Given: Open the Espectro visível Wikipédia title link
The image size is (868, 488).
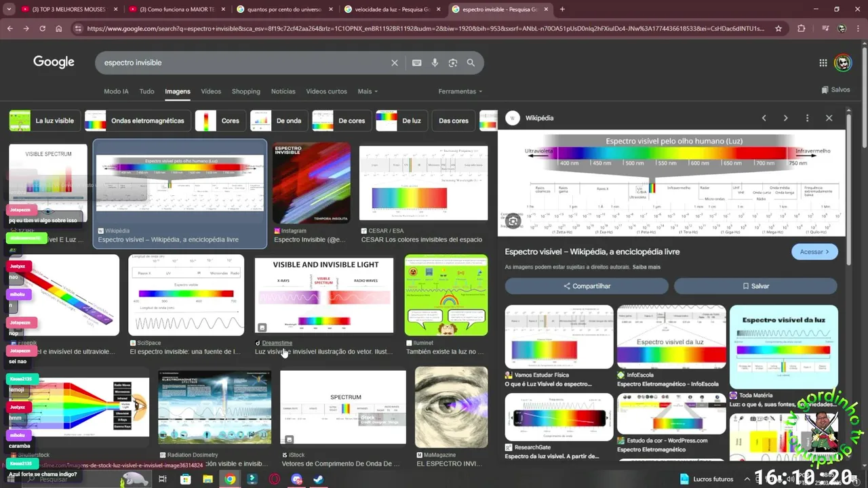Looking at the screenshot, I should click(x=592, y=251).
